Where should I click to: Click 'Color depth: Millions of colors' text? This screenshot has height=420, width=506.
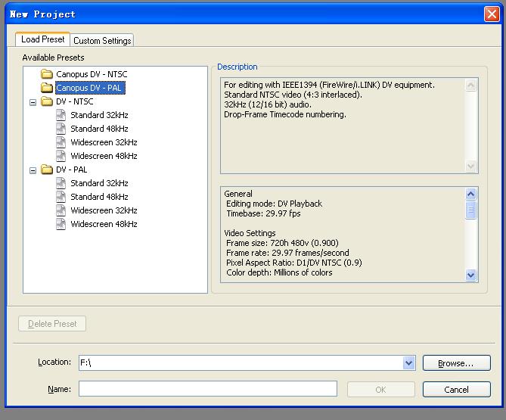click(279, 272)
